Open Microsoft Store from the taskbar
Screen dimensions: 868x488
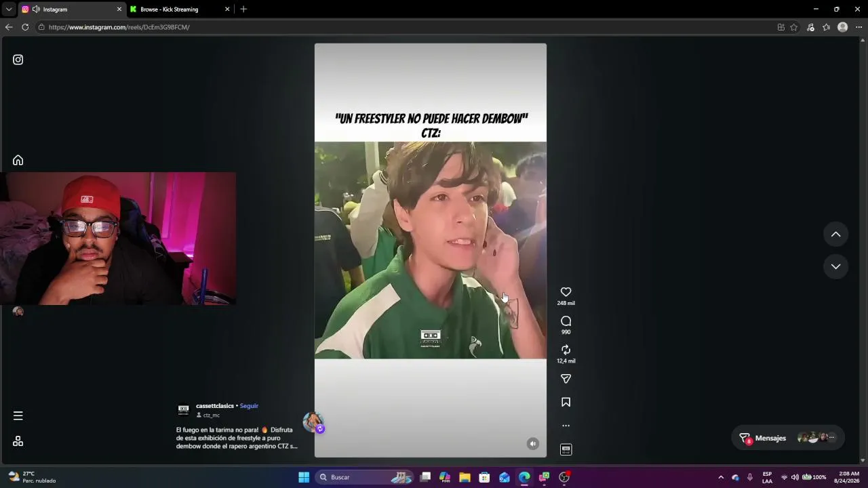(x=484, y=477)
